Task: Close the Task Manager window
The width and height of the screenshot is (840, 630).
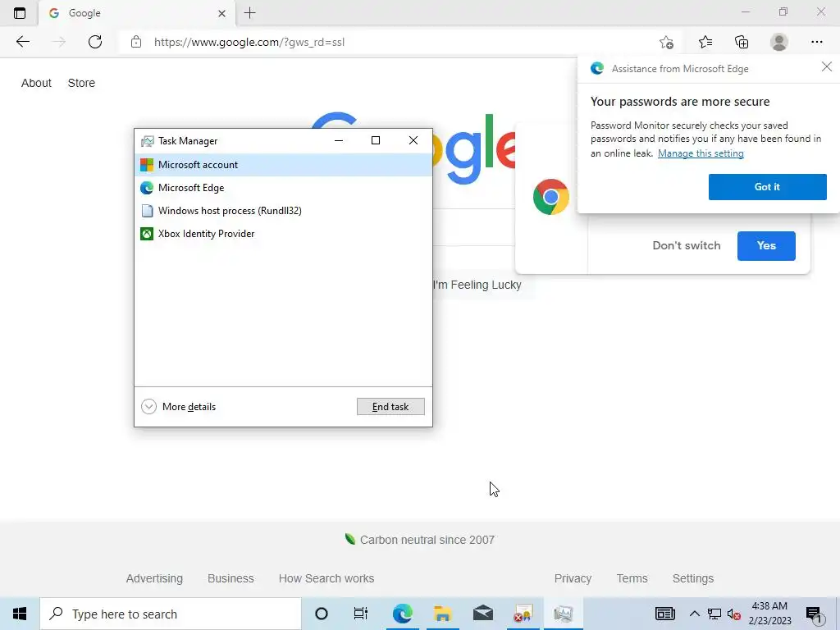Action: tap(413, 140)
